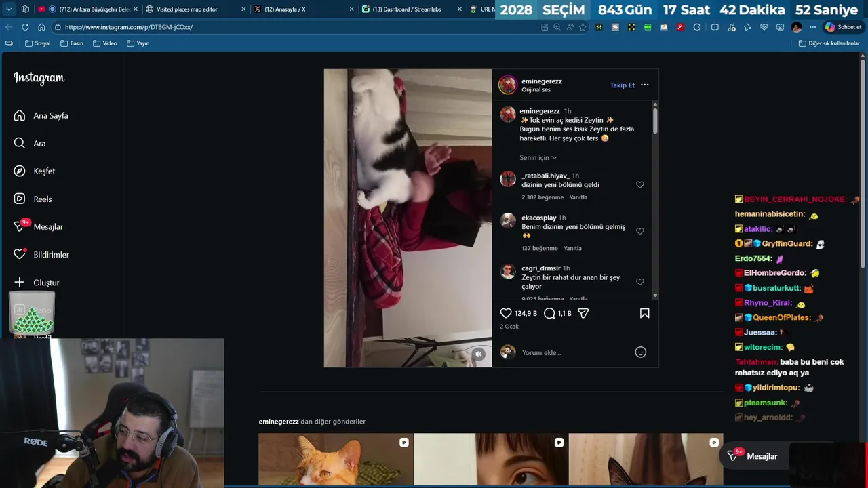Image resolution: width=868 pixels, height=488 pixels.
Task: Open the Instagram logo home link
Action: [x=39, y=78]
